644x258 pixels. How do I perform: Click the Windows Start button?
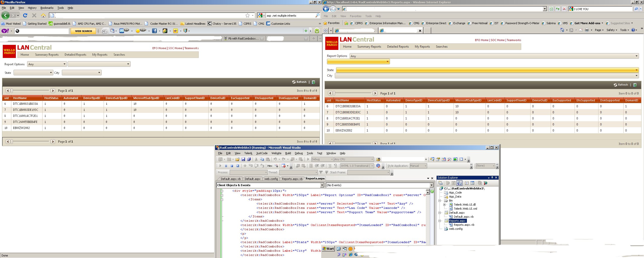(x=329, y=249)
